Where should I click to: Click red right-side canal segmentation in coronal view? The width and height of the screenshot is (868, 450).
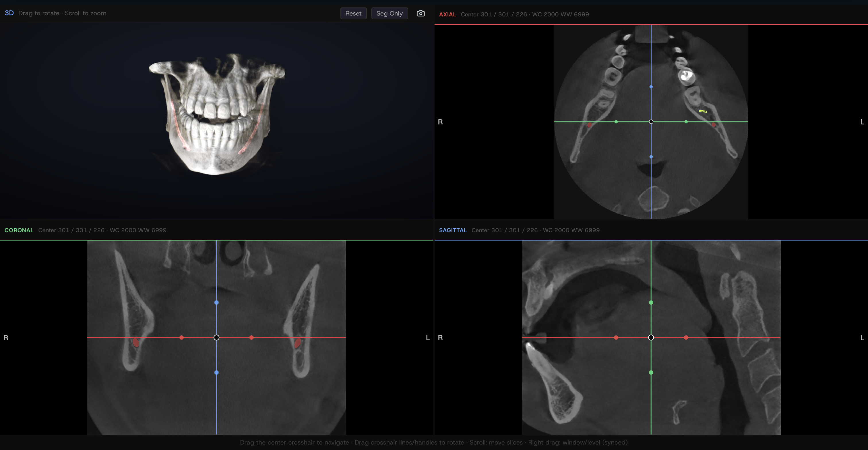click(136, 343)
